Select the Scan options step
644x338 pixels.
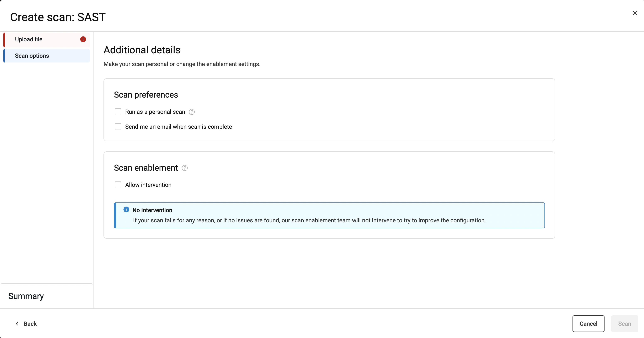coord(32,56)
